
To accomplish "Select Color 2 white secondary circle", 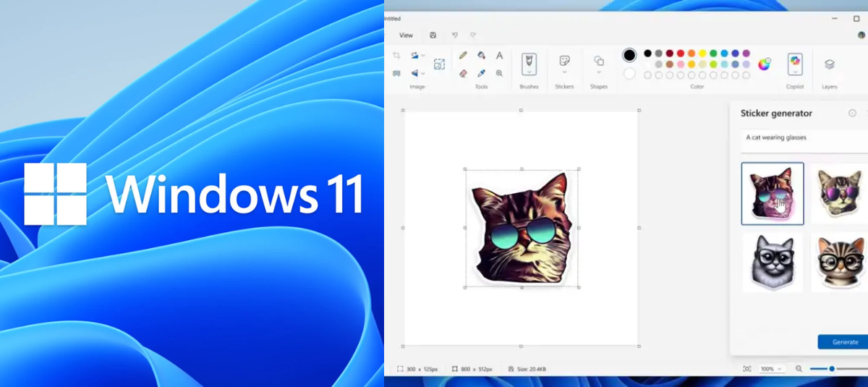I will pos(629,73).
